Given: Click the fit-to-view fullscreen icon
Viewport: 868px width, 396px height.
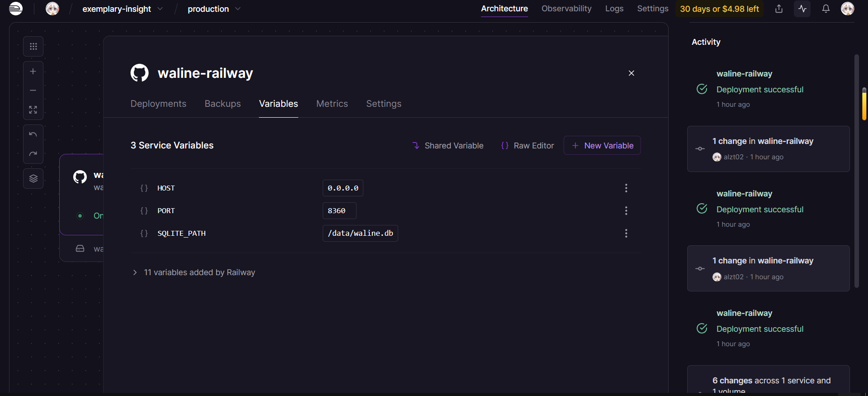Looking at the screenshot, I should (33, 110).
